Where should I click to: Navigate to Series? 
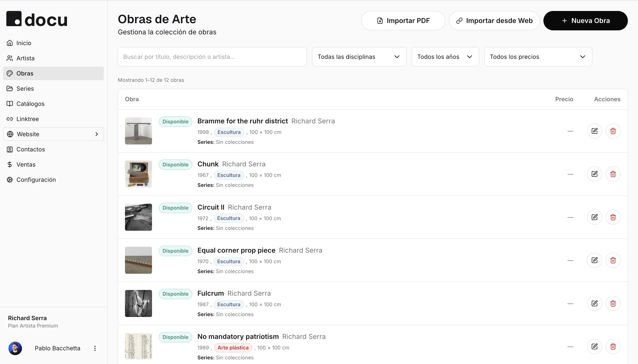[x=53, y=89]
